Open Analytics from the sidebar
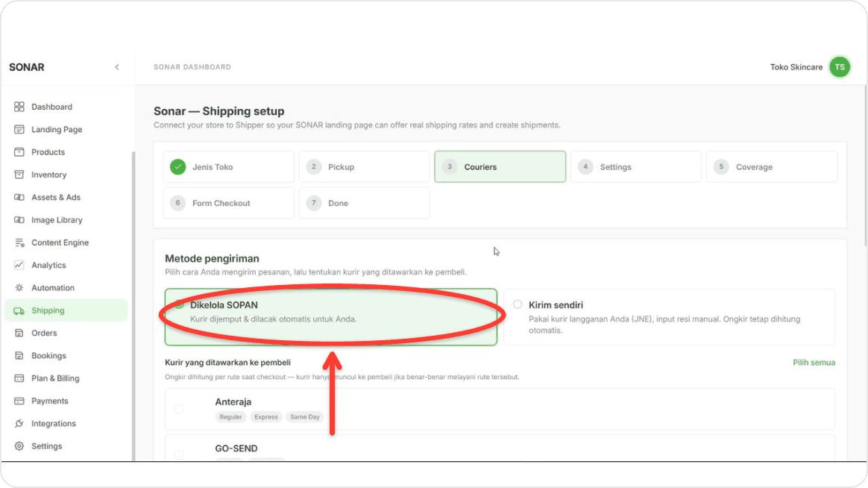The width and height of the screenshot is (868, 488). [48, 266]
